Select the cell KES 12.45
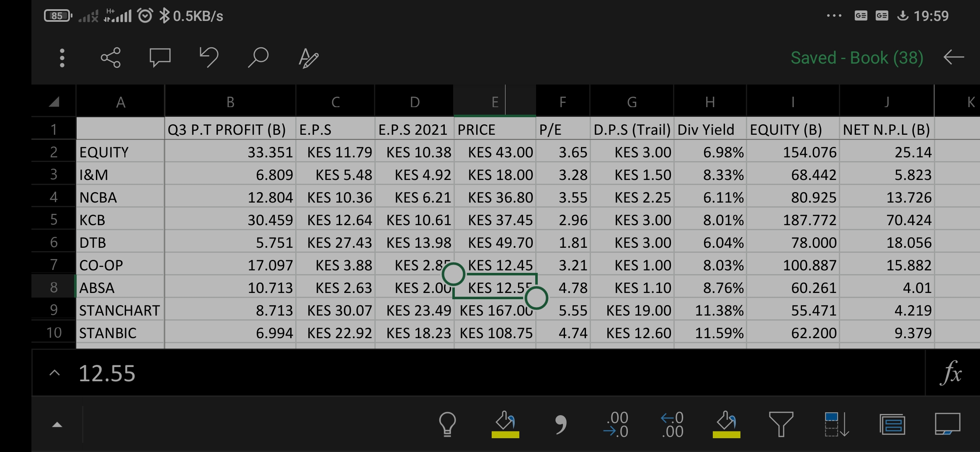This screenshot has width=980, height=452. pyautogui.click(x=495, y=265)
